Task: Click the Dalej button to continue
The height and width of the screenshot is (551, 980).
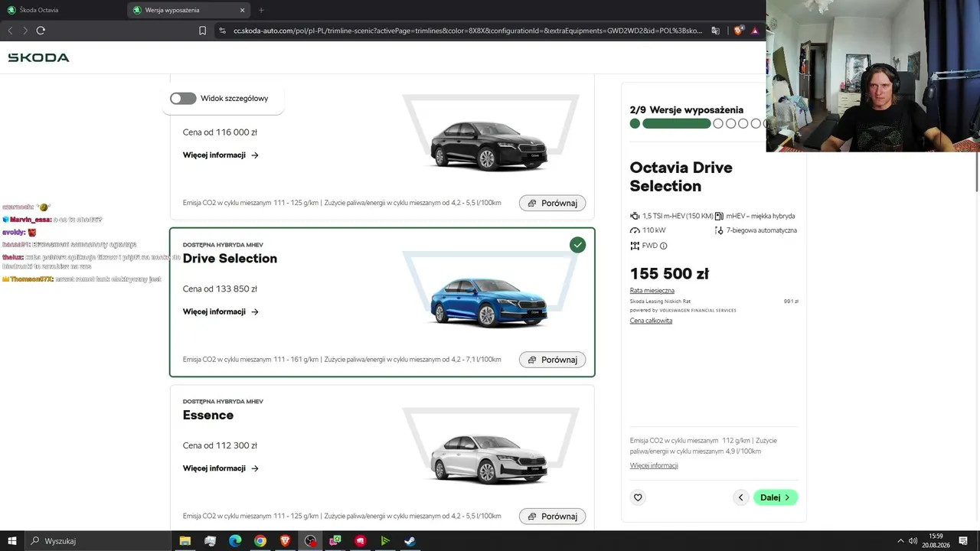Action: [x=776, y=497]
